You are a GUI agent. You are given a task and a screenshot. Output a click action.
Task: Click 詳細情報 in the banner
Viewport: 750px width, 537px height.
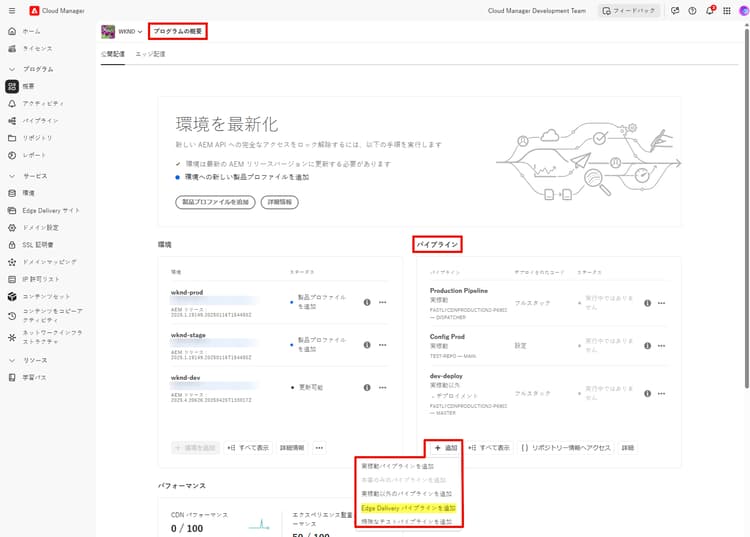click(280, 202)
